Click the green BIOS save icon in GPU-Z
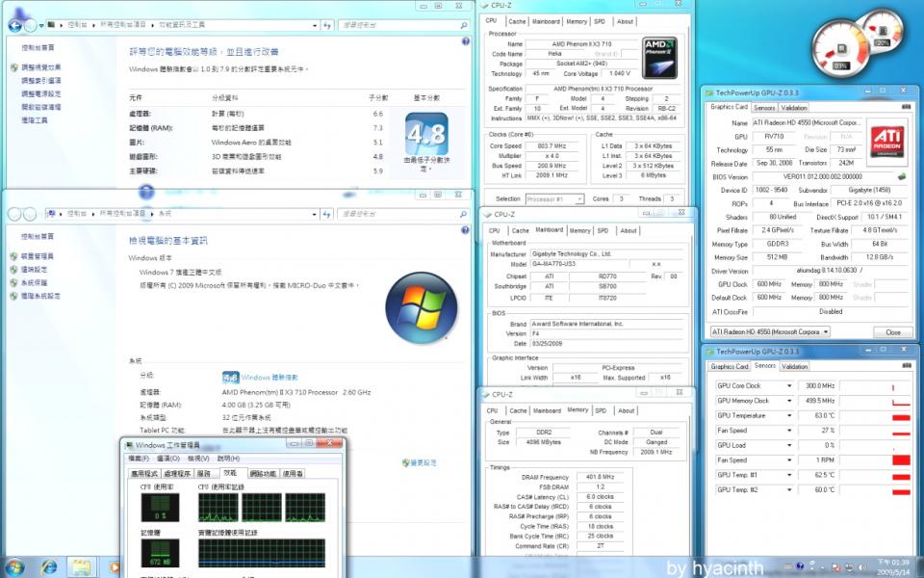 pyautogui.click(x=902, y=177)
